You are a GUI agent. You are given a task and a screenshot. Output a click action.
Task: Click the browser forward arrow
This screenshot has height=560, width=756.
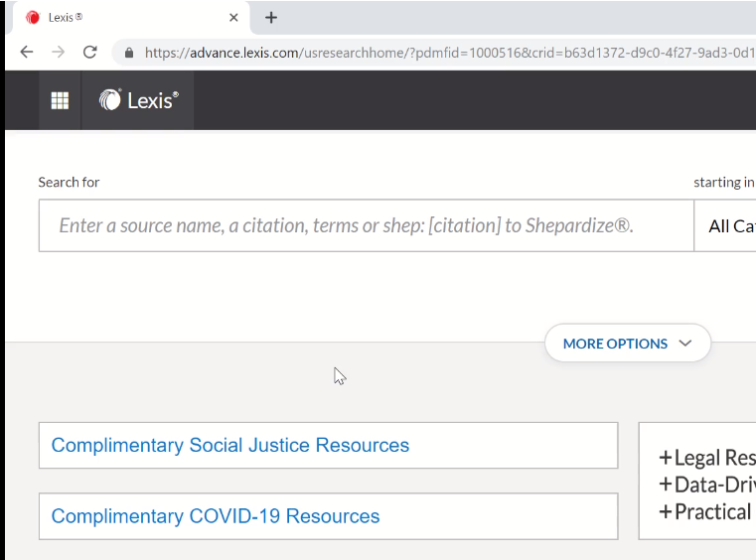[x=59, y=52]
